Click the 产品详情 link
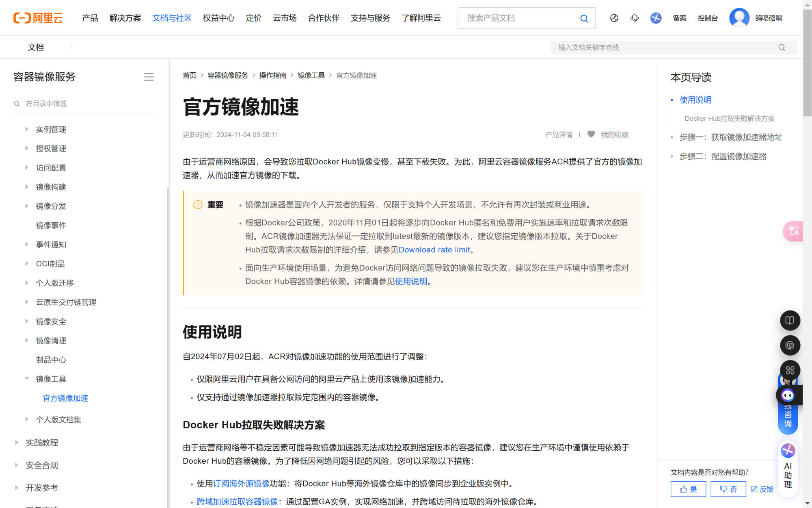Image resolution: width=812 pixels, height=508 pixels. (x=559, y=135)
